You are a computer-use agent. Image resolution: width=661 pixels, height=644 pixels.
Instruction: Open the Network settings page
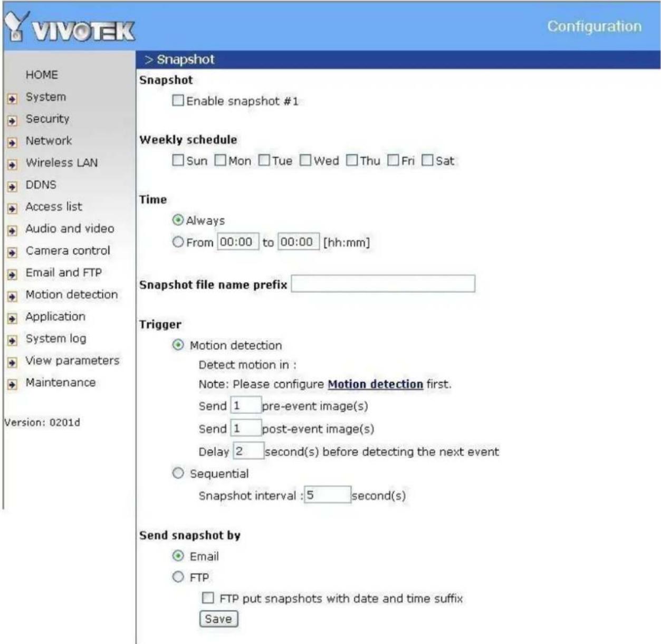(x=49, y=141)
